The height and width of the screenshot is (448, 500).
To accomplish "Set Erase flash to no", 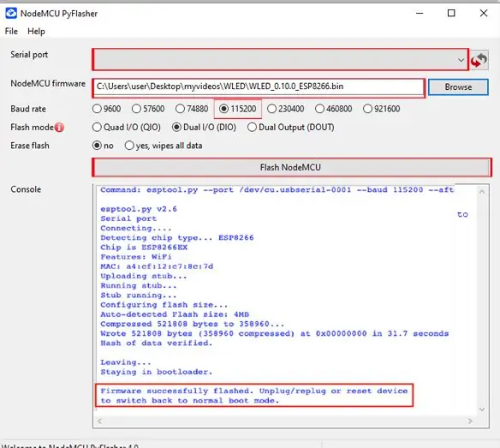I will [x=103, y=146].
